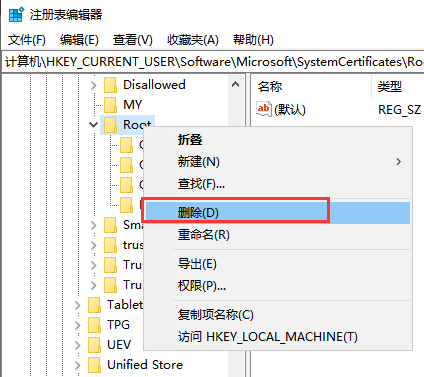Click the Registry Editor app icon
Image resolution: width=424 pixels, height=377 pixels.
coord(16,14)
